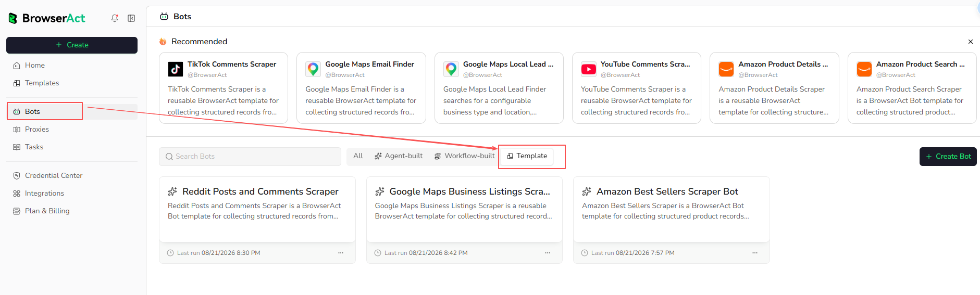Click Amazon Product Search logo icon
The height and width of the screenshot is (295, 980).
pos(864,69)
